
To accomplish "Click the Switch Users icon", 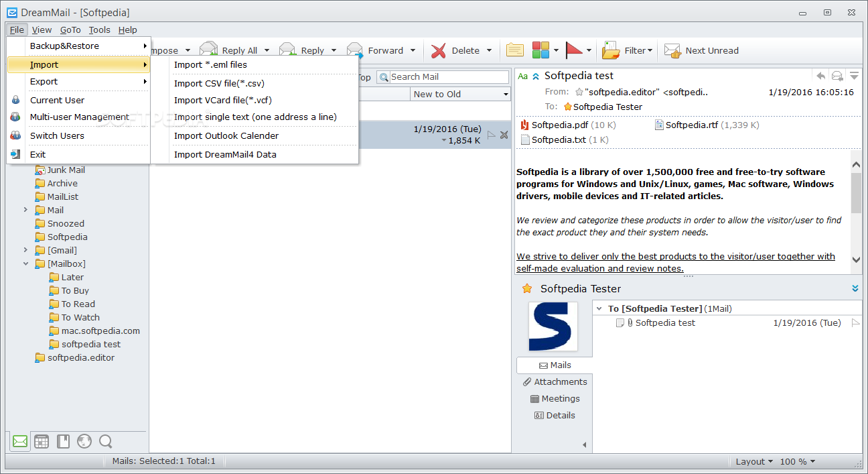I will click(x=16, y=135).
